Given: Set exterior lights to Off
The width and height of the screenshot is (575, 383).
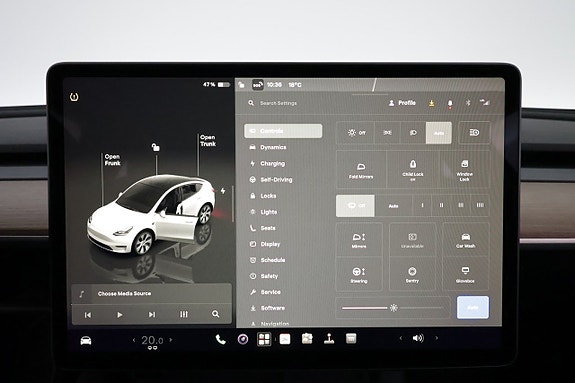Looking at the screenshot, I should (x=356, y=133).
